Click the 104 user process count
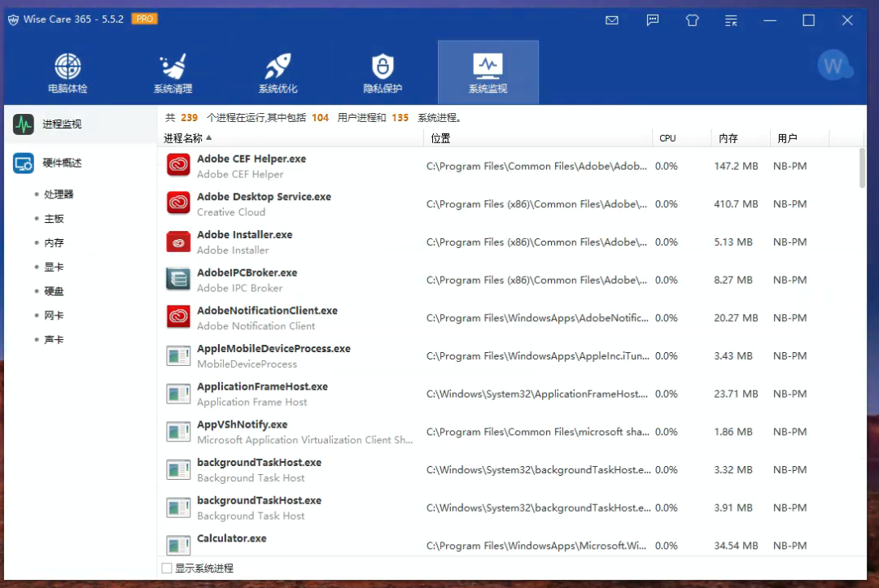The image size is (879, 588). click(320, 118)
